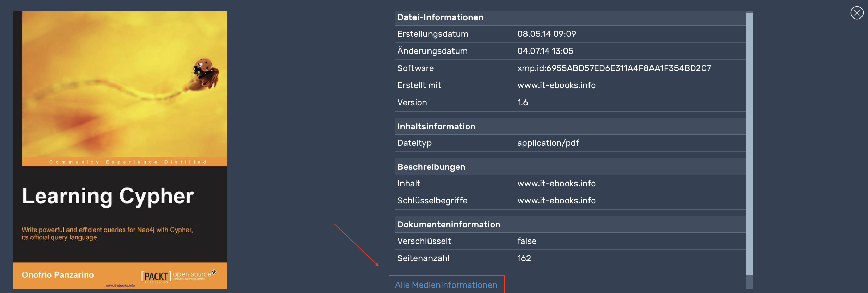Select the 'Datei-Informationen' section header
868x293 pixels.
440,17
